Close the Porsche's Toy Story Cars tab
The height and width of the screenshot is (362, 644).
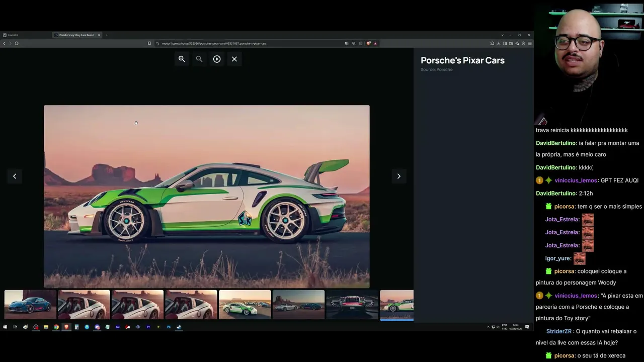tap(99, 35)
